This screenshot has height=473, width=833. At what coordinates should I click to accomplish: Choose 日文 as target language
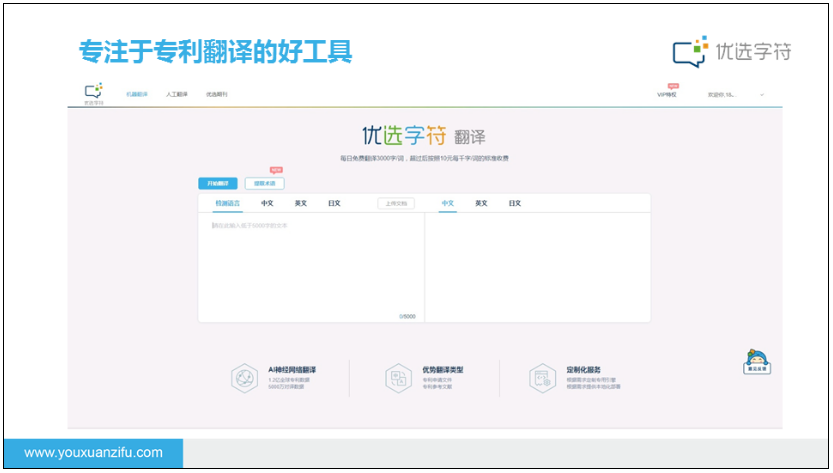click(x=514, y=203)
